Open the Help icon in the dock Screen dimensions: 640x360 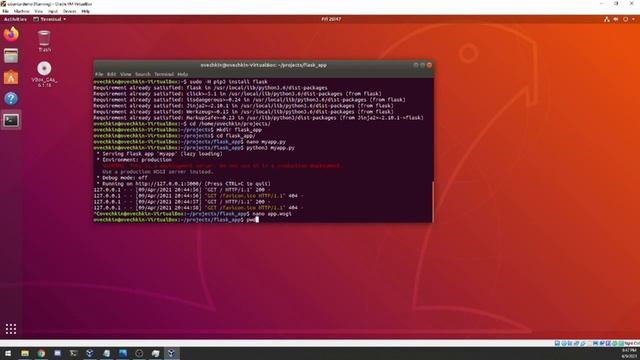[x=11, y=98]
